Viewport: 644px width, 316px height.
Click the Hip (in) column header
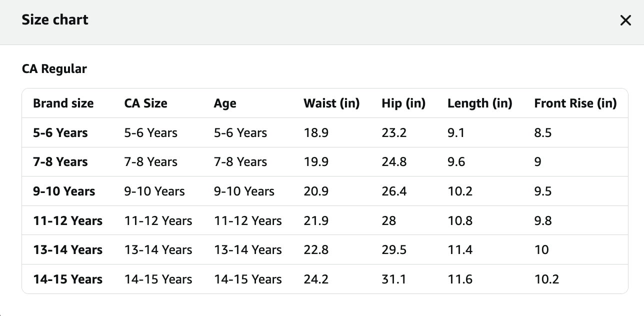tap(403, 103)
